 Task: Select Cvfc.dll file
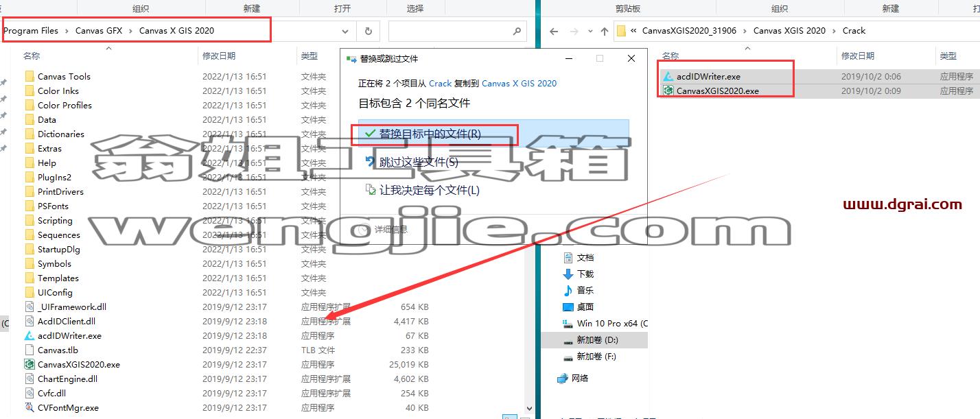51,393
